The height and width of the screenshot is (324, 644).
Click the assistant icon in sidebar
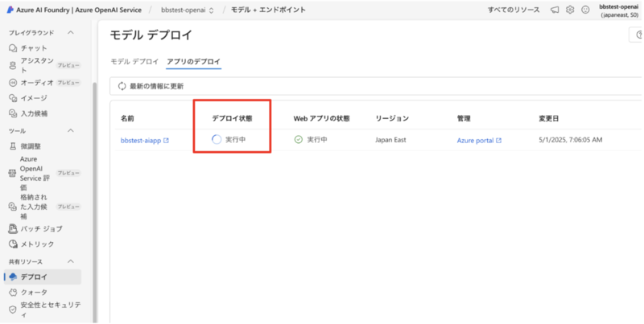(x=13, y=65)
